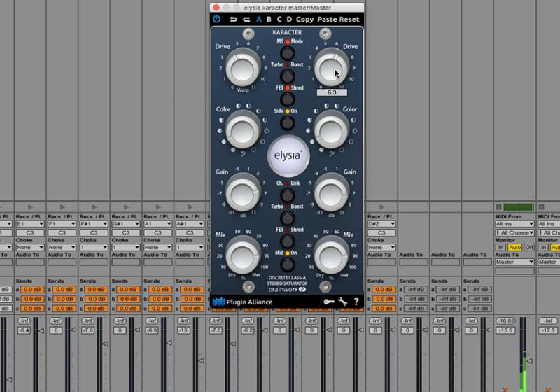
Task: Open All Channels MIDI dropdown
Action: point(514,233)
